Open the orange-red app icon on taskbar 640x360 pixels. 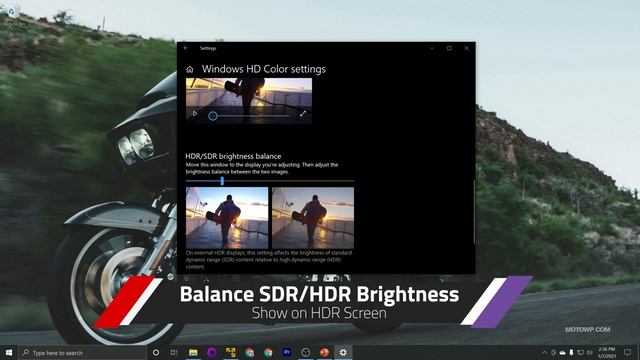(324, 352)
